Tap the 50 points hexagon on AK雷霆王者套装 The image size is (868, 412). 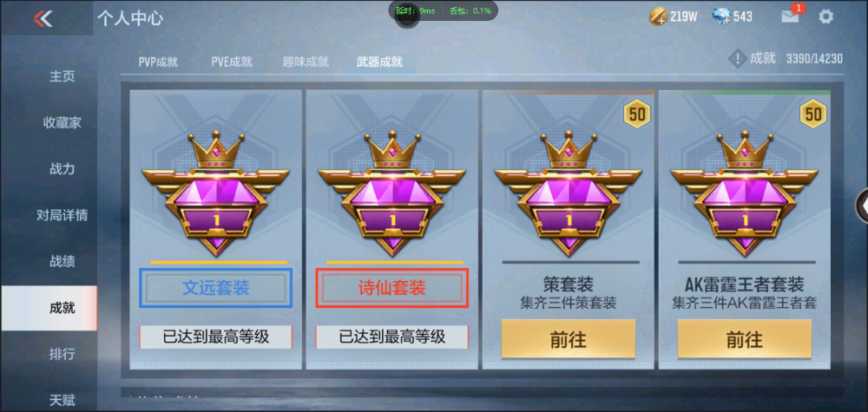pos(812,114)
